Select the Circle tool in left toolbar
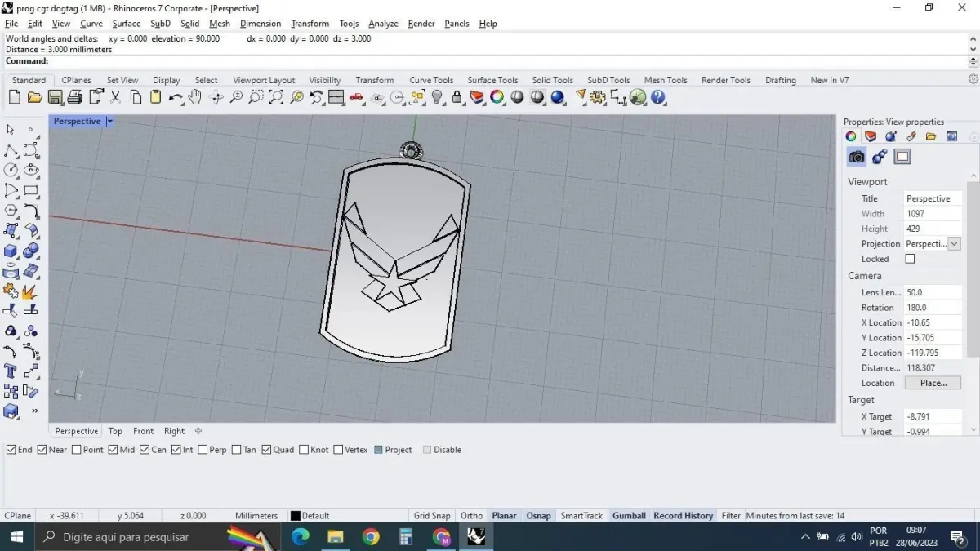980x551 pixels. [x=11, y=170]
